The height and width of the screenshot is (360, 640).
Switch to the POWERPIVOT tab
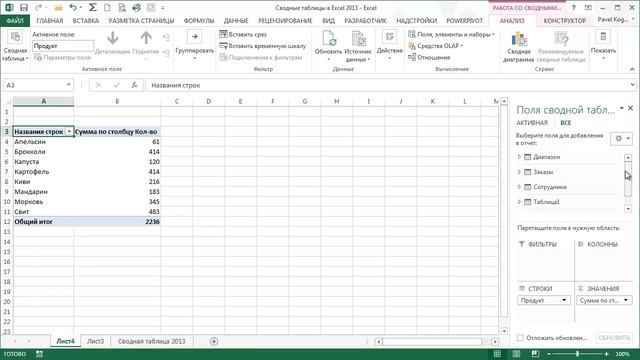464,20
